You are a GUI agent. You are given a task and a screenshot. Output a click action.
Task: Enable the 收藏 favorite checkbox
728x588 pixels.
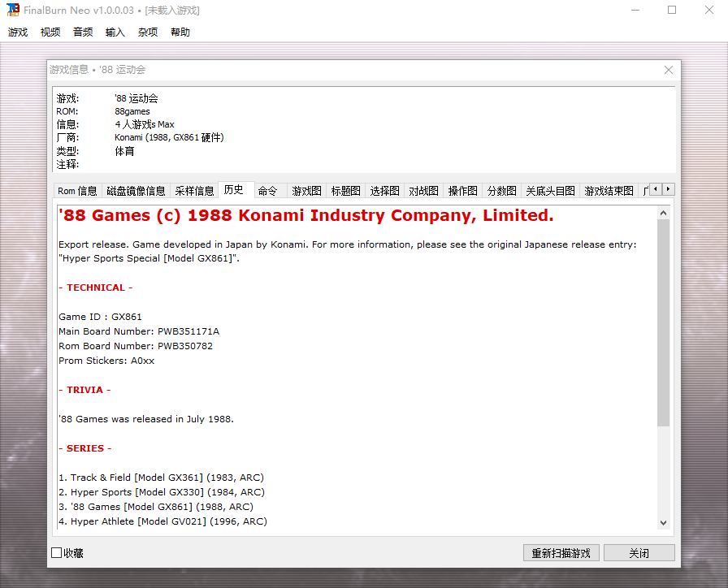(57, 553)
